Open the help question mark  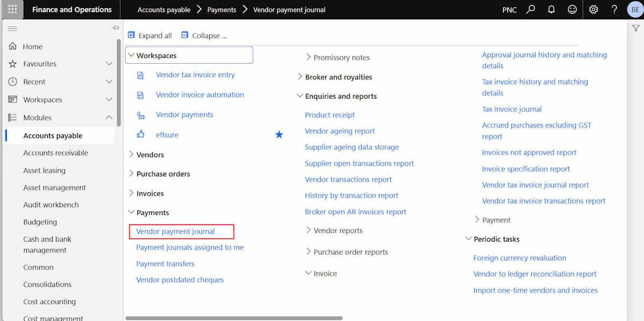[614, 10]
